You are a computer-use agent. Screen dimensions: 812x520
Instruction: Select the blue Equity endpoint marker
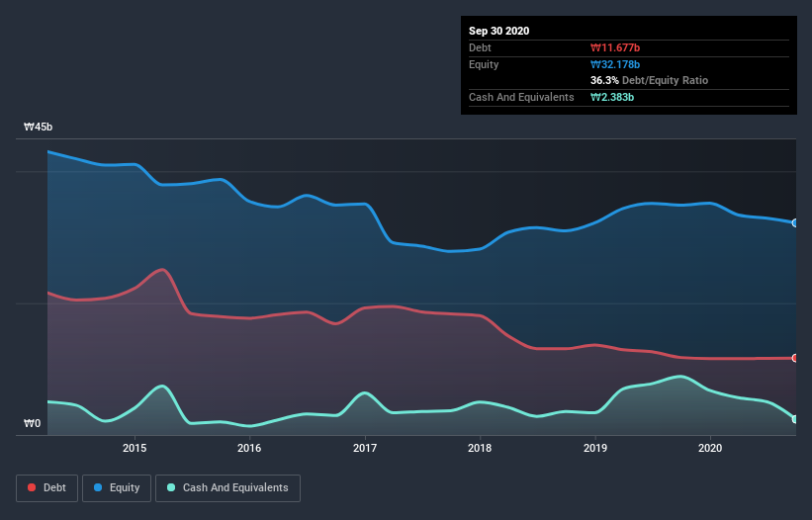coord(795,223)
